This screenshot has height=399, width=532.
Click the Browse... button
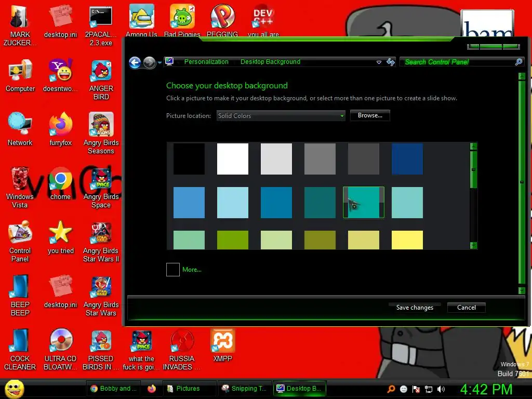pos(370,115)
